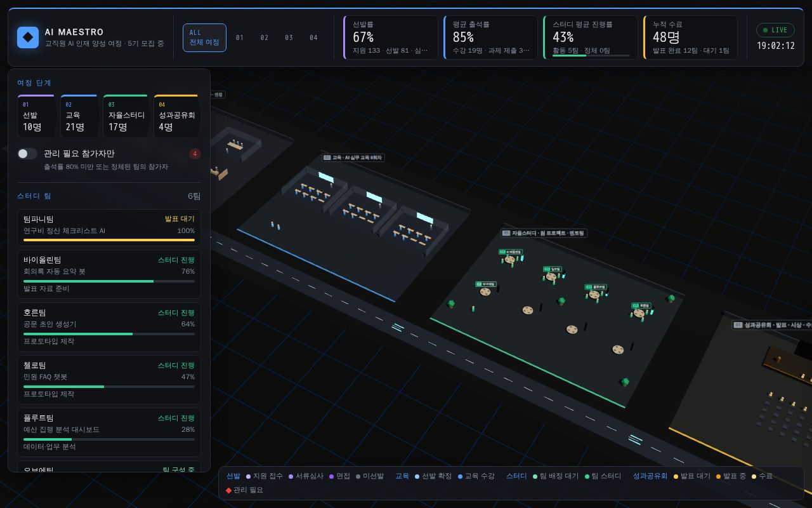Image resolution: width=812 pixels, height=508 pixels.
Task: Click the 미선발 legend dot
Action: 358,476
